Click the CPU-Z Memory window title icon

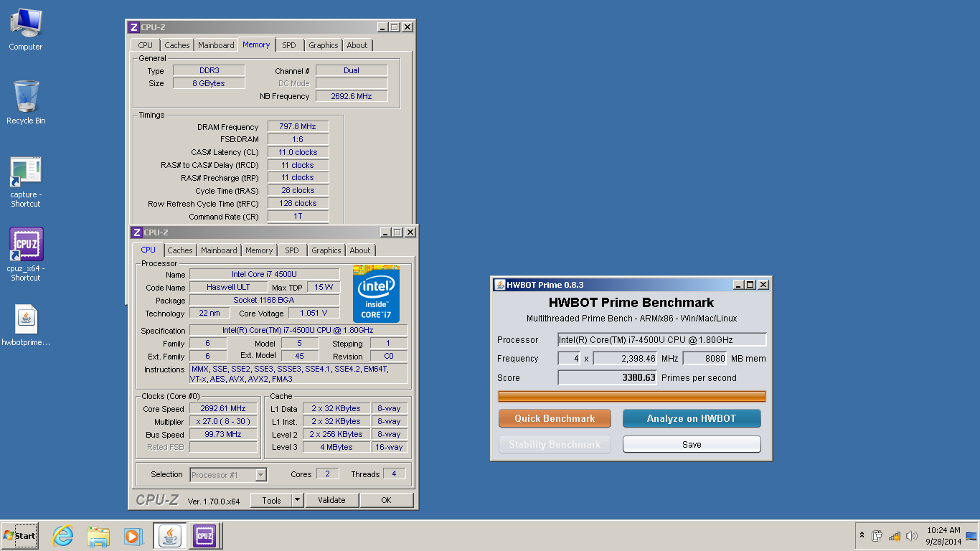pyautogui.click(x=133, y=27)
